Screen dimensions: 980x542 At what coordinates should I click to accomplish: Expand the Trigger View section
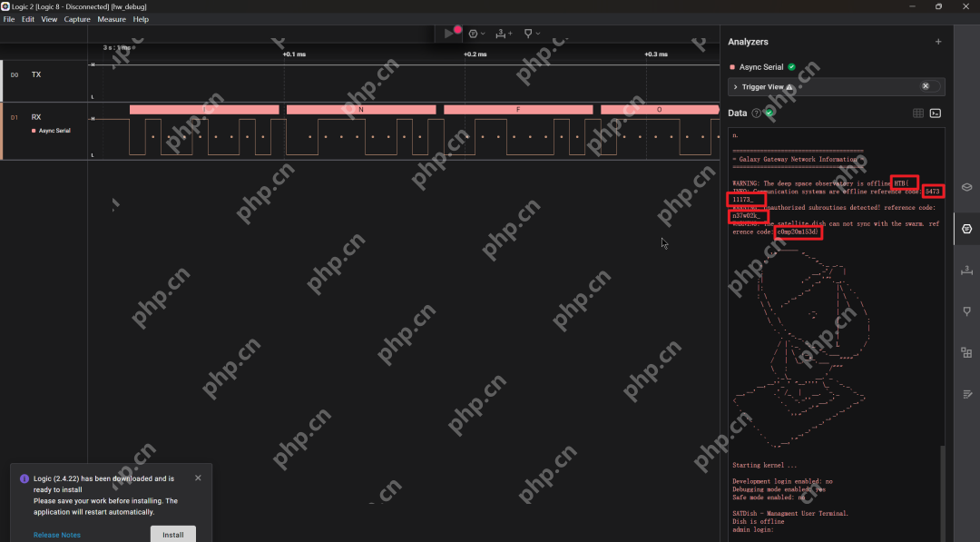click(x=735, y=87)
